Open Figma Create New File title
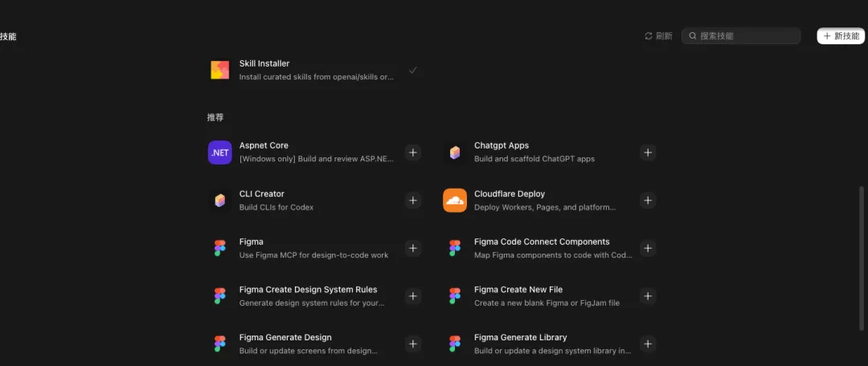The image size is (868, 366). (518, 290)
